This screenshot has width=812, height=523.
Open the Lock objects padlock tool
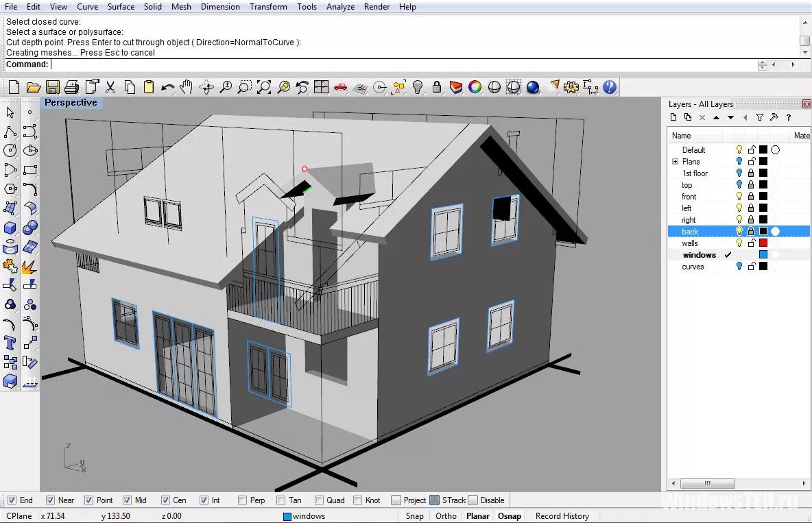(x=437, y=87)
